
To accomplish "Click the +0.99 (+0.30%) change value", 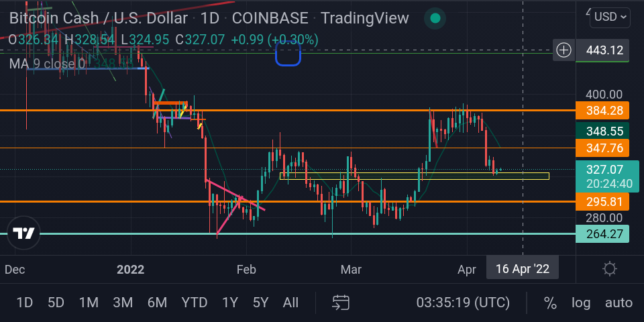I will coord(275,40).
